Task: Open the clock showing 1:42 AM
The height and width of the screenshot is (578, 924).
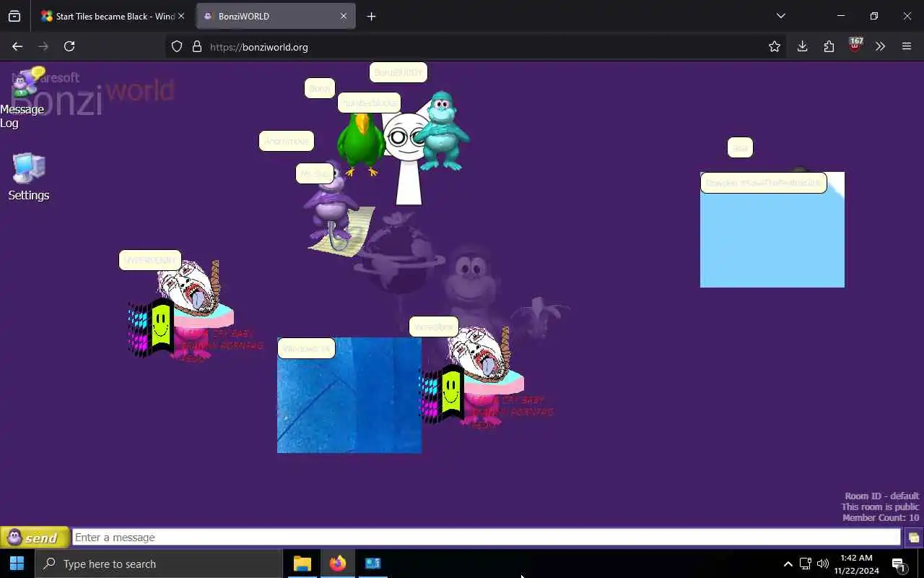Action: pos(856,564)
